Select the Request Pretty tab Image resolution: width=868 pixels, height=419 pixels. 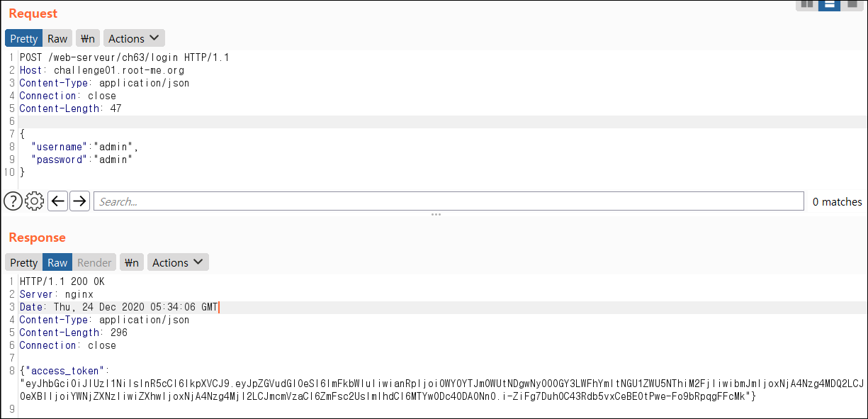23,38
